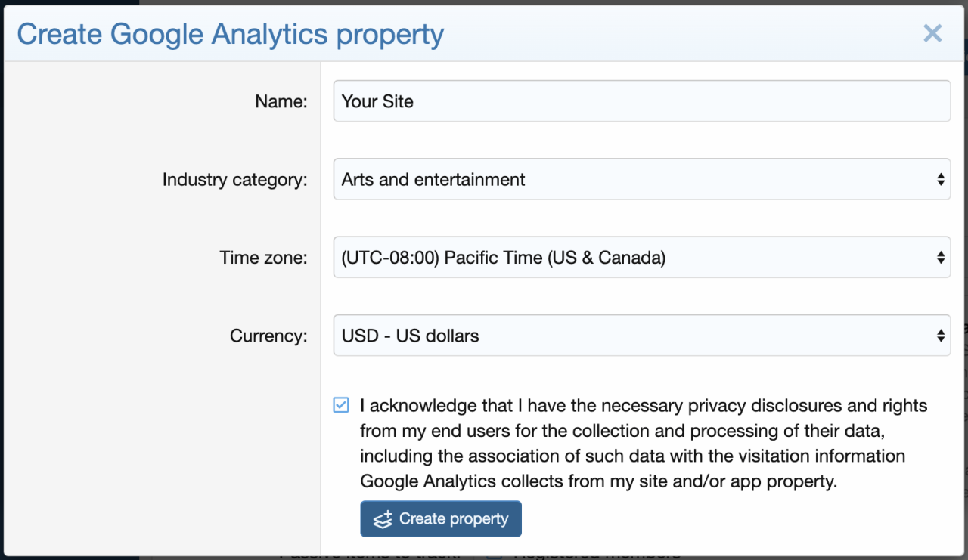Click the Name input field

tap(641, 101)
